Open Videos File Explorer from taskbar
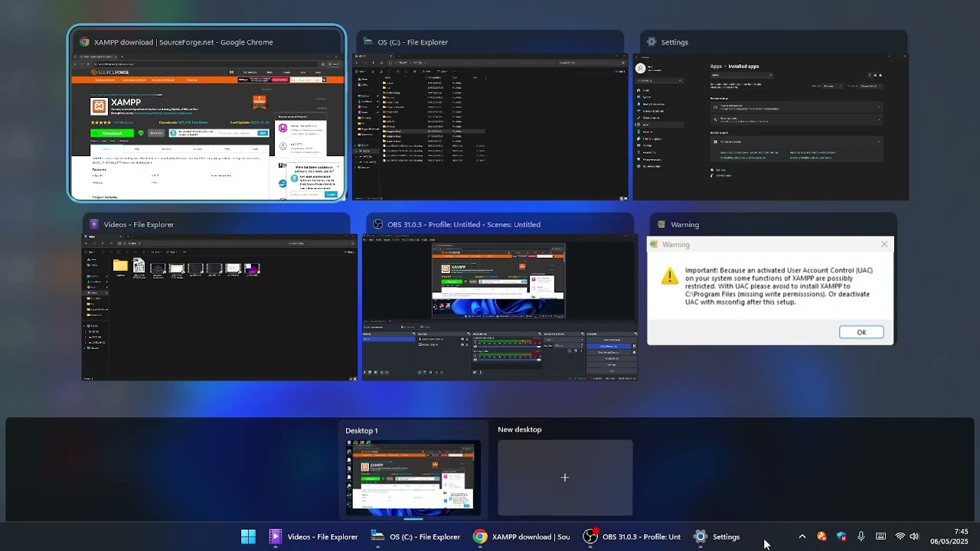Image resolution: width=980 pixels, height=551 pixels. tap(314, 536)
